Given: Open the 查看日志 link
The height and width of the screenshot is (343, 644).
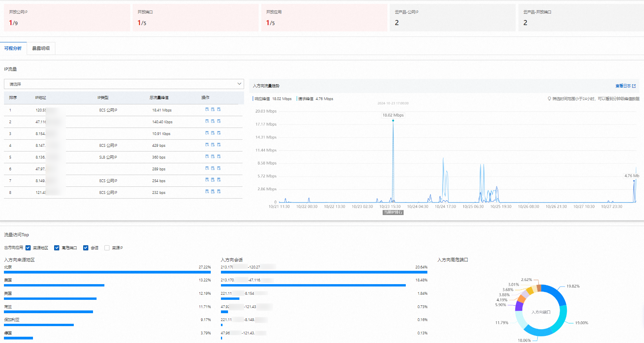Looking at the screenshot, I should coord(626,86).
